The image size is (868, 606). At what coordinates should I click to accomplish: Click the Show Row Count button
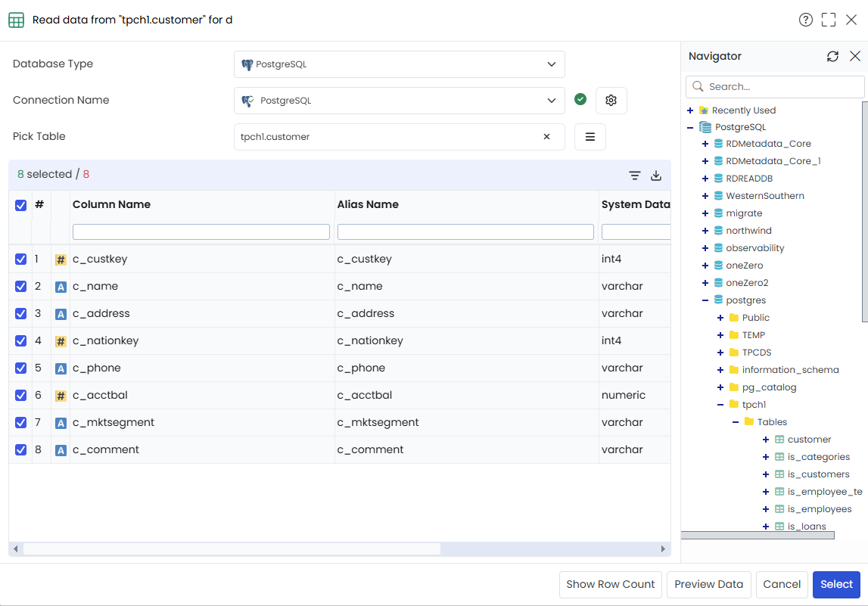(x=611, y=584)
